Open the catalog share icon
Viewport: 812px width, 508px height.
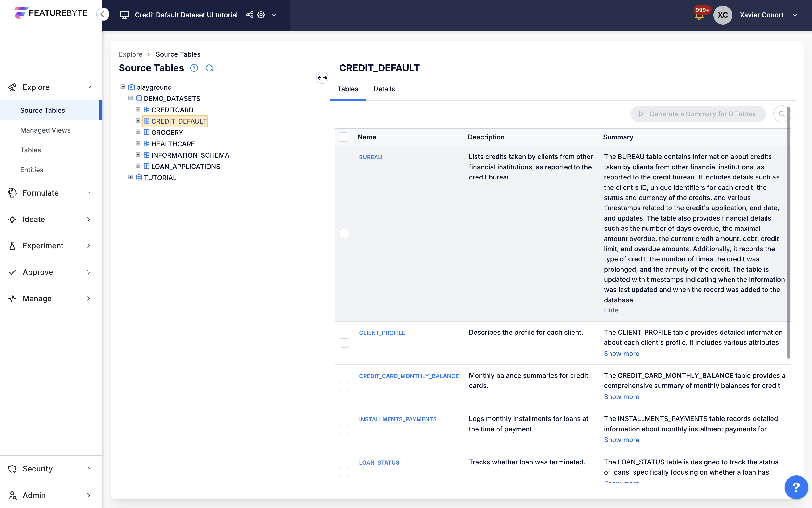249,15
